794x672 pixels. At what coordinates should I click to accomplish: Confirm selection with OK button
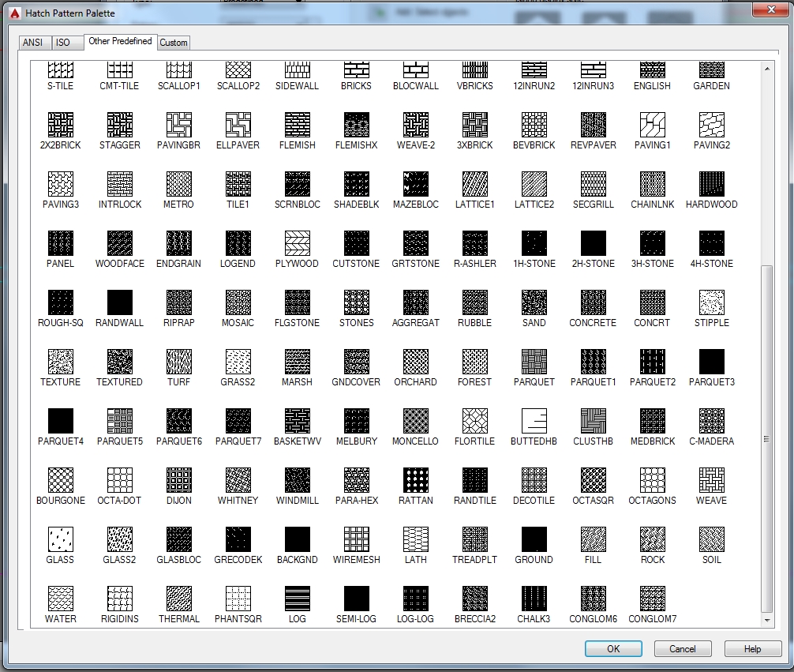613,648
